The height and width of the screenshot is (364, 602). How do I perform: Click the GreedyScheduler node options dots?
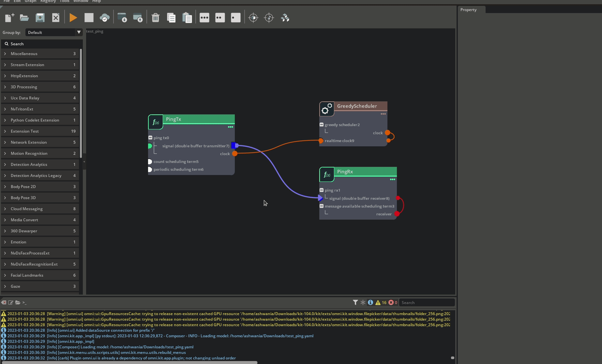pyautogui.click(x=383, y=114)
